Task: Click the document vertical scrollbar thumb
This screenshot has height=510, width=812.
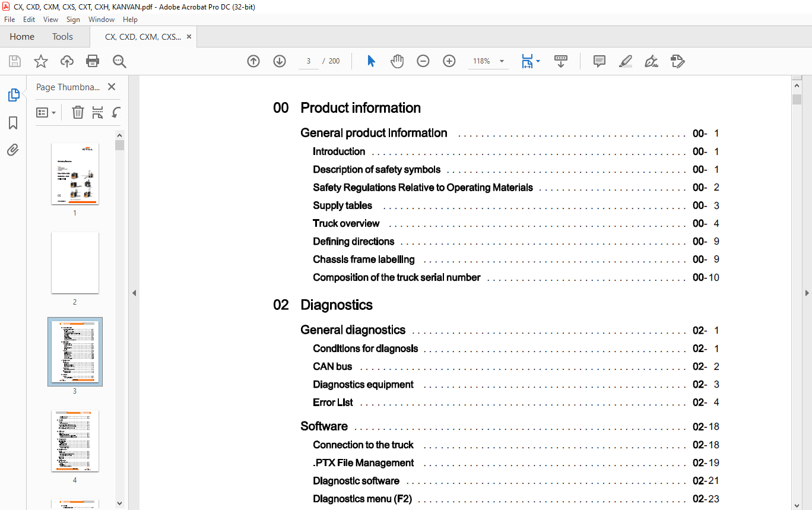Action: tap(797, 99)
